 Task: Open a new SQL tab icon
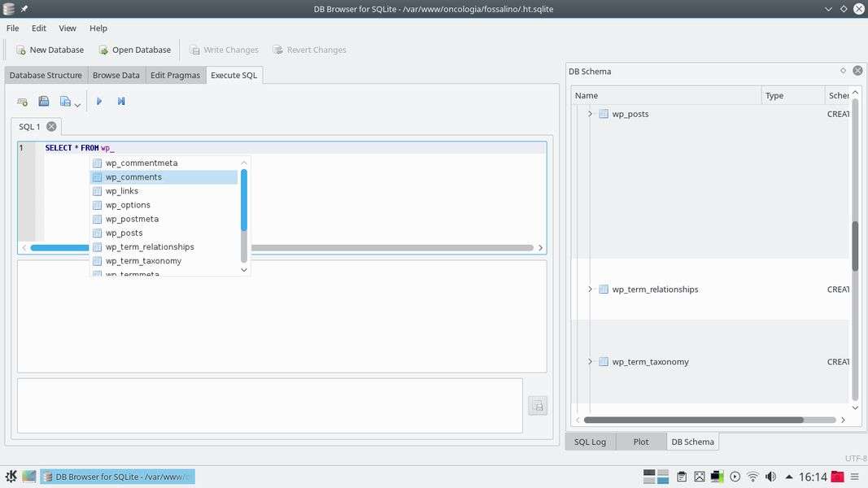[x=22, y=101]
